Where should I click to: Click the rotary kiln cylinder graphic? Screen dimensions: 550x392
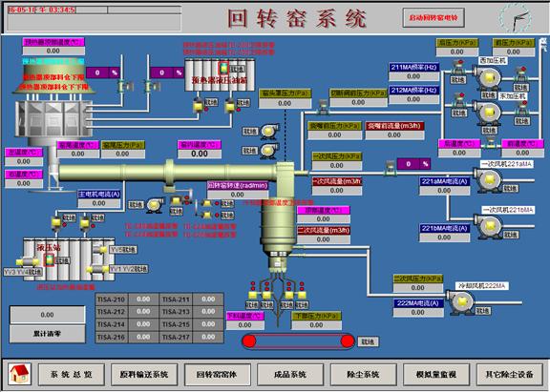tap(168, 173)
